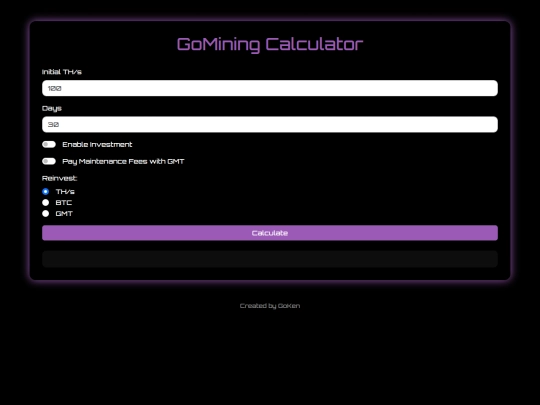This screenshot has width=540, height=405.
Task: Click the "Initial TH/s" label
Action: [62, 72]
